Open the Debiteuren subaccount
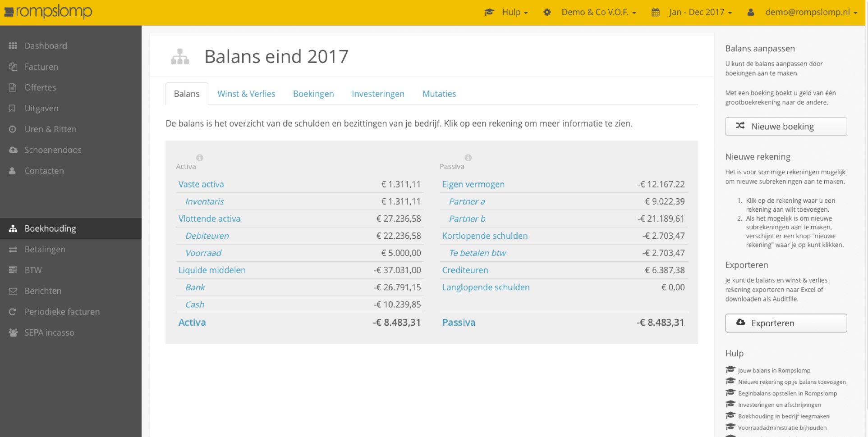This screenshot has height=437, width=868. tap(207, 236)
